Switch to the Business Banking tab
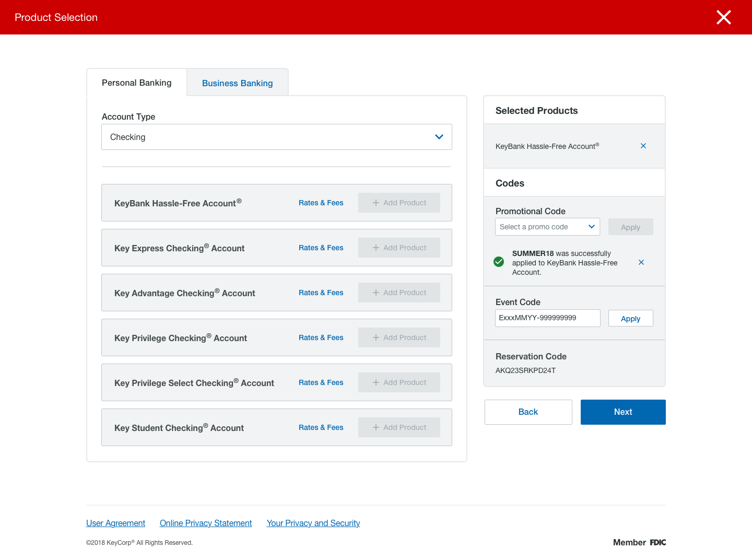The width and height of the screenshot is (752, 560). (x=238, y=83)
